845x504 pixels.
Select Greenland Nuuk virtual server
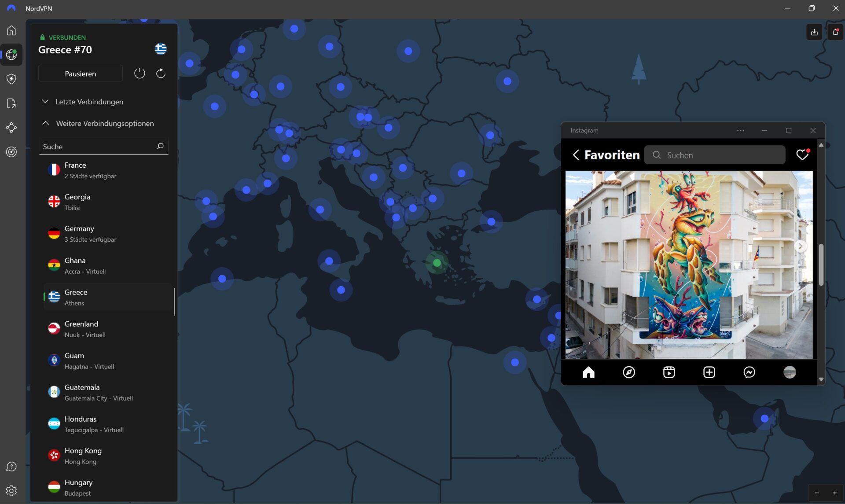107,329
